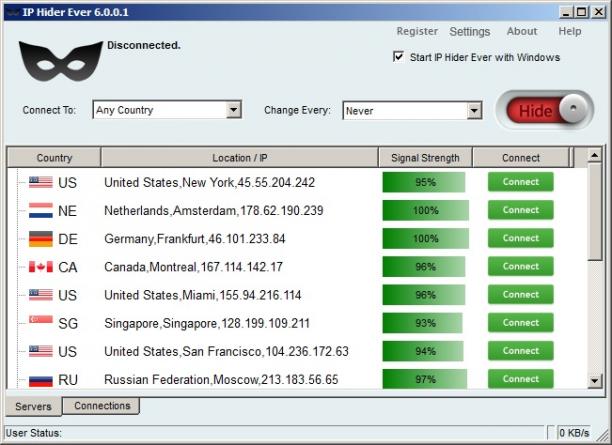Connect to the Moscow server
This screenshot has height=445, width=612.
tap(520, 379)
